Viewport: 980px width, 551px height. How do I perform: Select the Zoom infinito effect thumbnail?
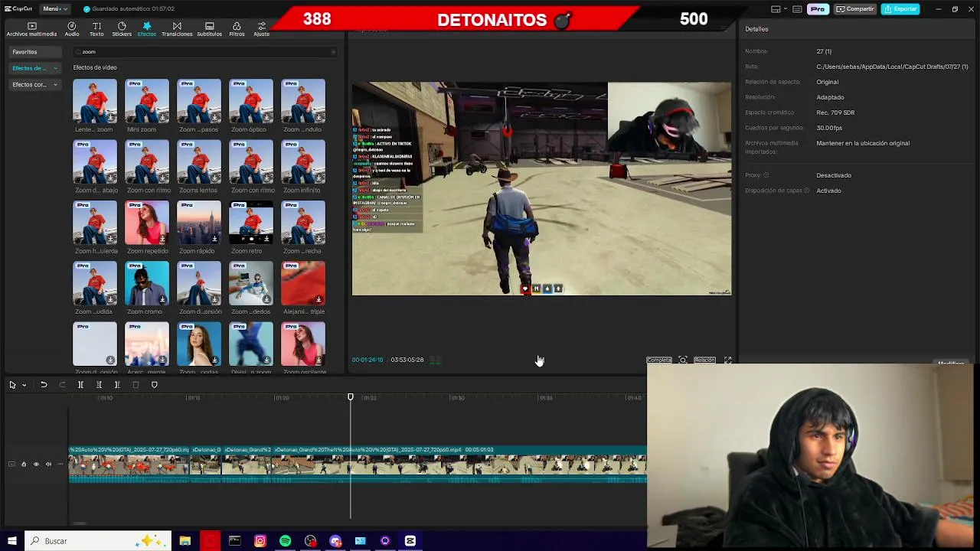click(303, 161)
